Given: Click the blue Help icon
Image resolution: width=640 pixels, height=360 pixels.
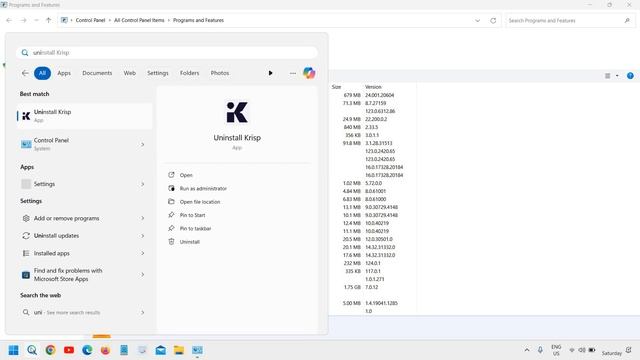Looking at the screenshot, I should click(630, 76).
